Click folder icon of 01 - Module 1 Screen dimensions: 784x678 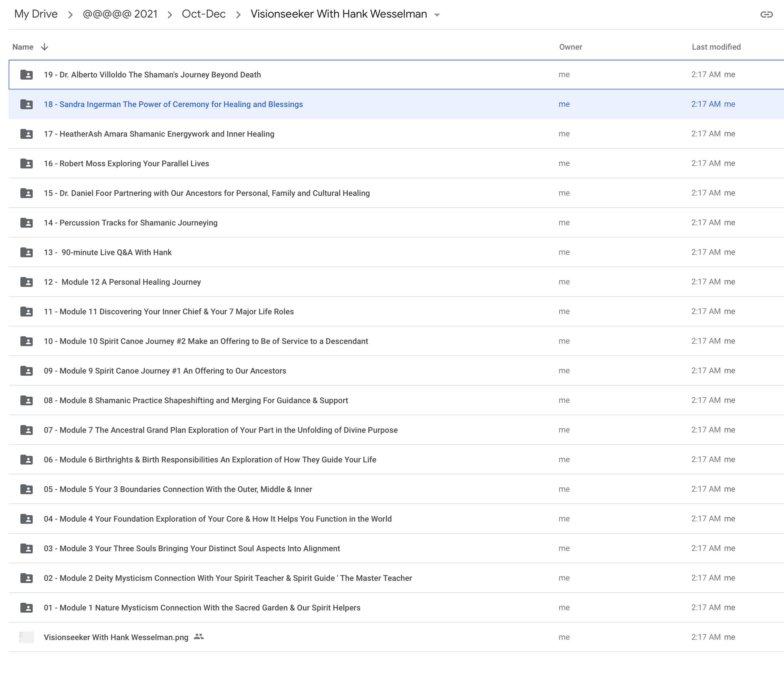[27, 608]
